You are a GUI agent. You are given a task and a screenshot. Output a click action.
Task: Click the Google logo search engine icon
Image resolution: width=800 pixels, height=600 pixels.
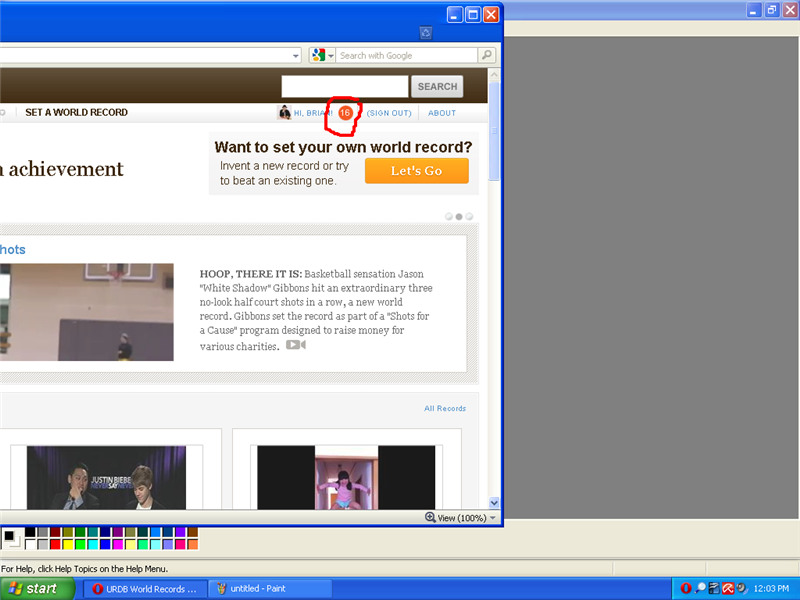(x=318, y=55)
